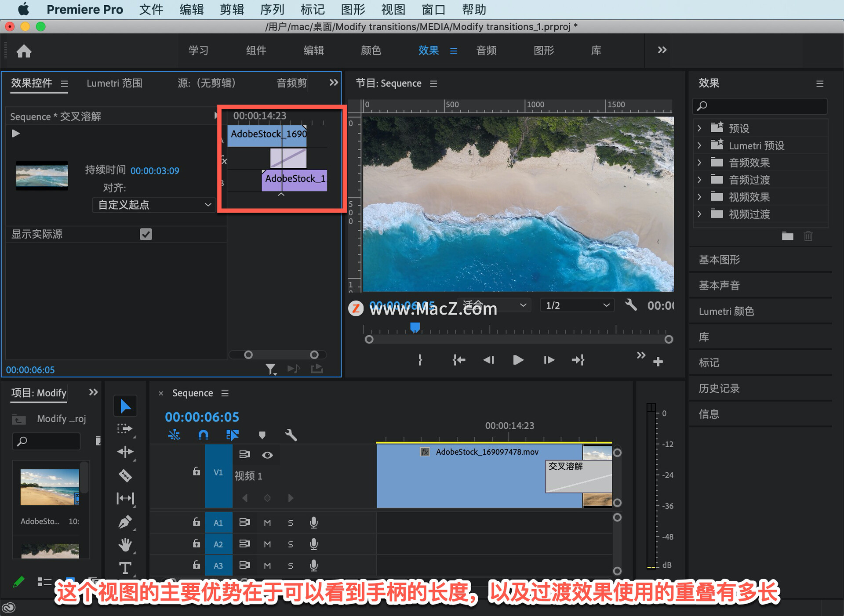Click the program monitor playhead marker
Screen dimensions: 844x616
click(415, 327)
